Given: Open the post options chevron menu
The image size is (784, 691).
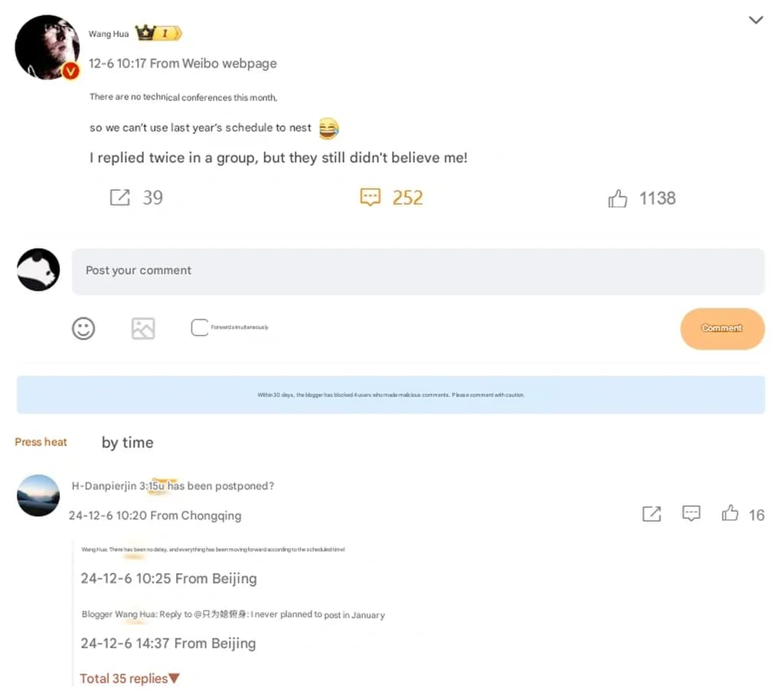Looking at the screenshot, I should point(756,21).
